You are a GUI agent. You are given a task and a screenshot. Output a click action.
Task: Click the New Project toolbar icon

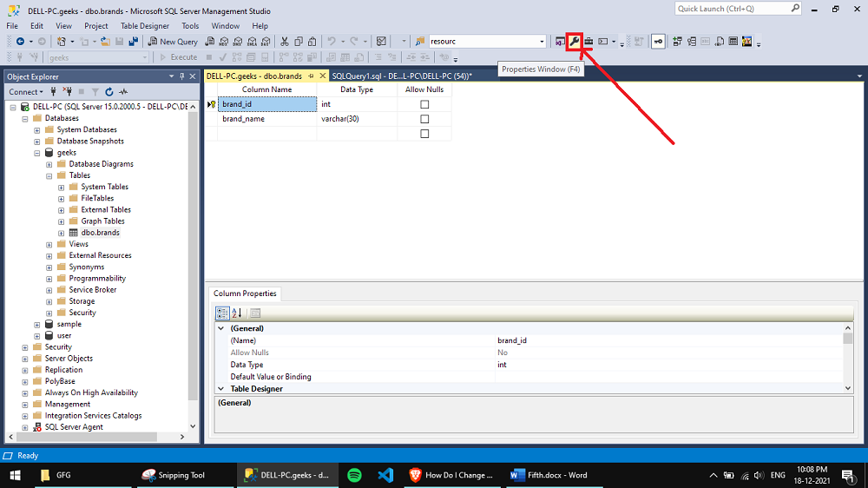pyautogui.click(x=62, y=42)
